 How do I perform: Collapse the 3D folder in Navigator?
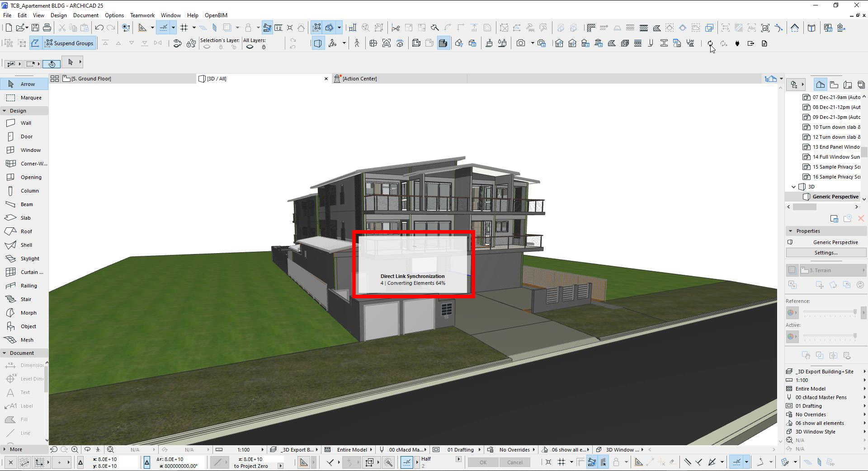coord(793,187)
